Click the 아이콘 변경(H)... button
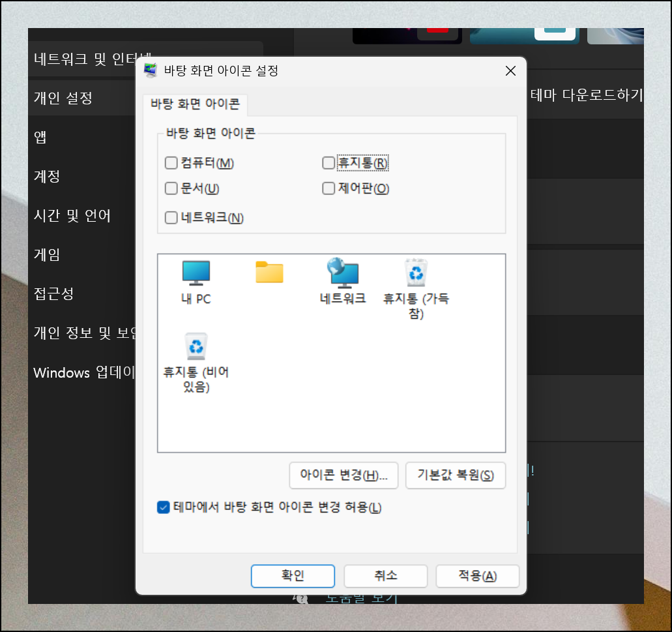Viewport: 672px width, 632px height. pos(343,475)
